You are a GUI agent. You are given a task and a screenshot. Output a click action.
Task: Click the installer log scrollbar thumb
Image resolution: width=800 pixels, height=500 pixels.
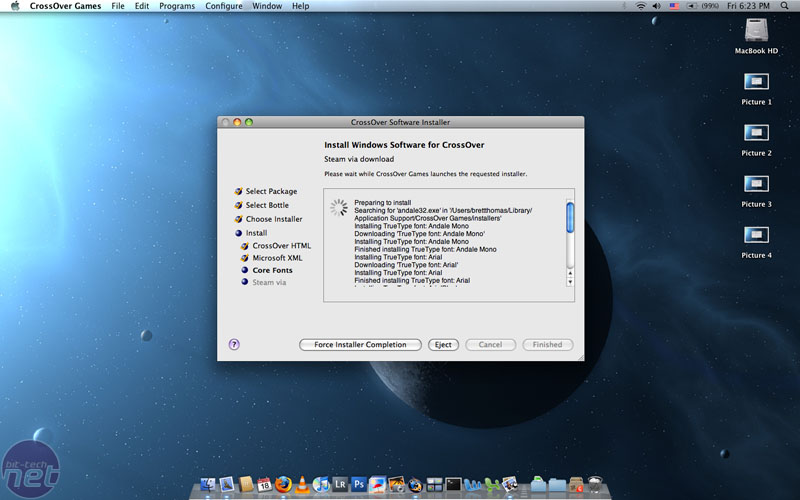[x=570, y=218]
